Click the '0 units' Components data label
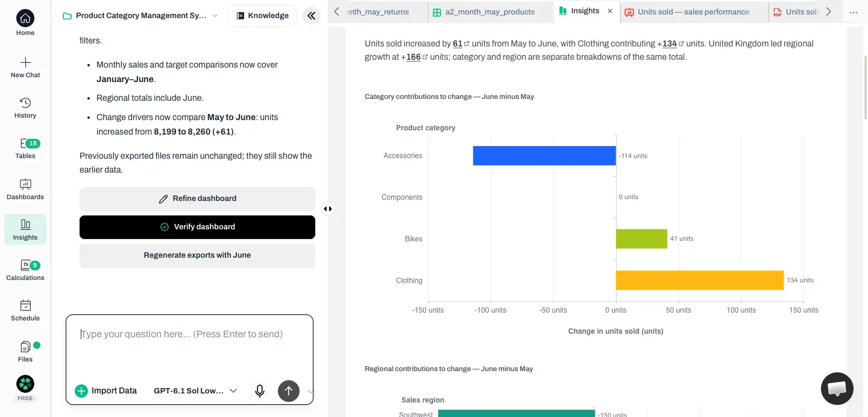Image resolution: width=868 pixels, height=417 pixels. (x=628, y=197)
